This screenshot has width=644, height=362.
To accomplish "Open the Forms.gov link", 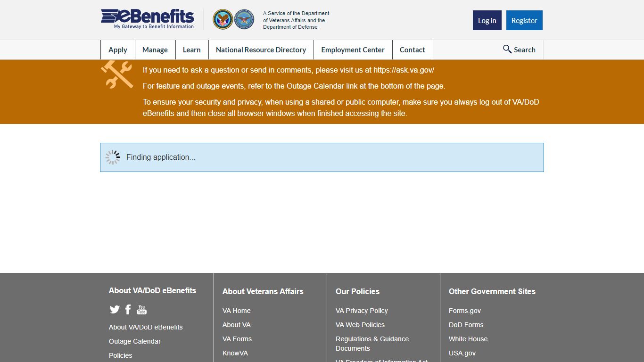I will 465,311.
